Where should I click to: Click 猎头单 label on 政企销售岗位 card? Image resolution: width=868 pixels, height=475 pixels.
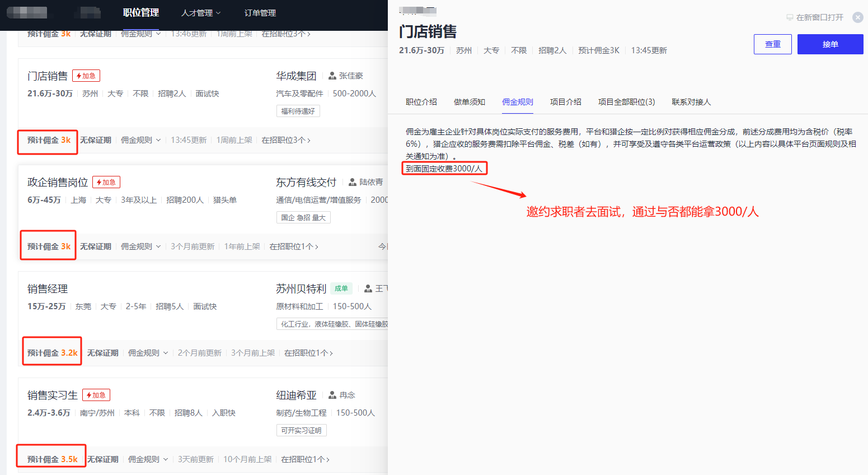pos(225,200)
